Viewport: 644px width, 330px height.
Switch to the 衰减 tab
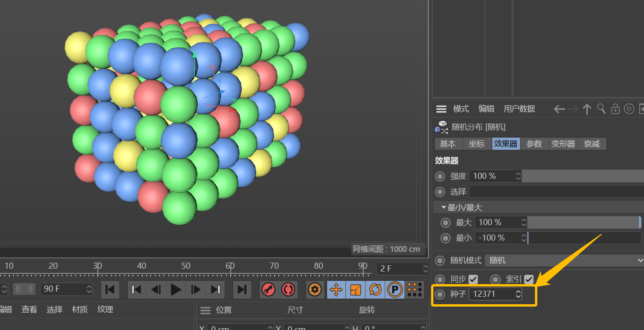(x=592, y=144)
